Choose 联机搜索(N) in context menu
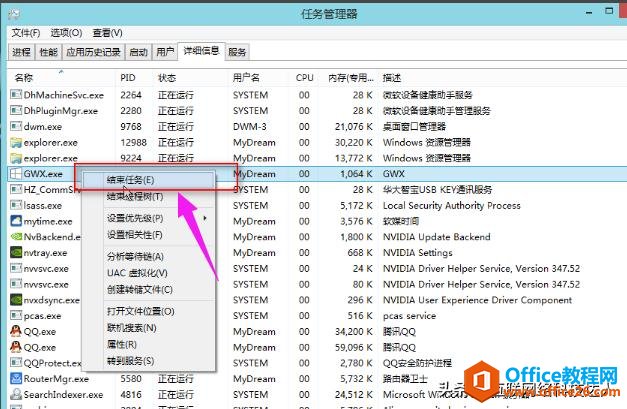 [x=148, y=328]
